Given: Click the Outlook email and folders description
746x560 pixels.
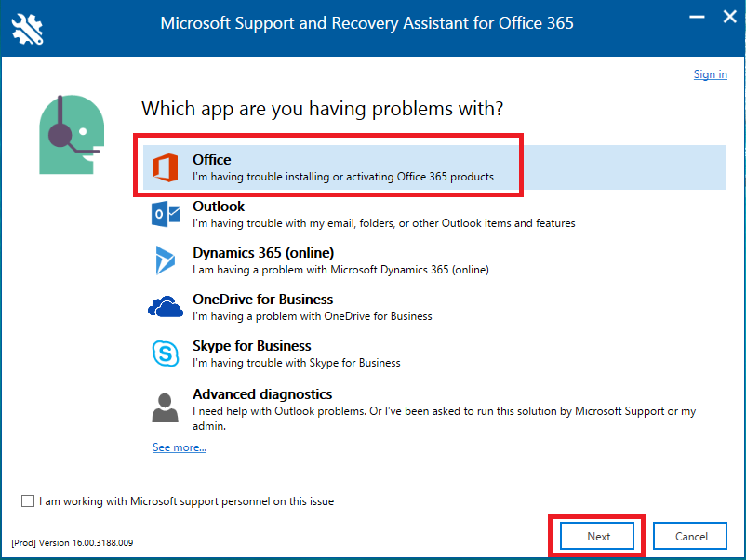Looking at the screenshot, I should pyautogui.click(x=383, y=223).
